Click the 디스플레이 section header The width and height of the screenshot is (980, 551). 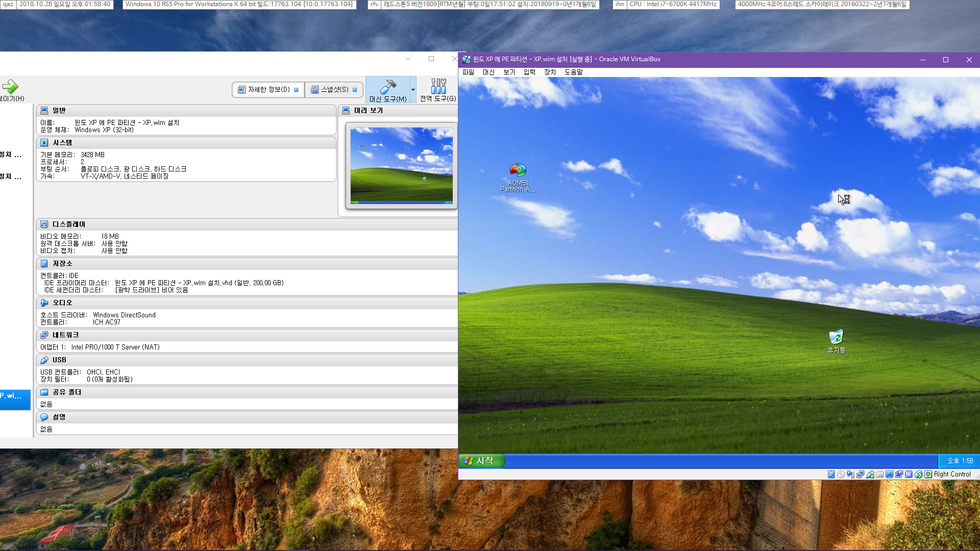pyautogui.click(x=247, y=224)
